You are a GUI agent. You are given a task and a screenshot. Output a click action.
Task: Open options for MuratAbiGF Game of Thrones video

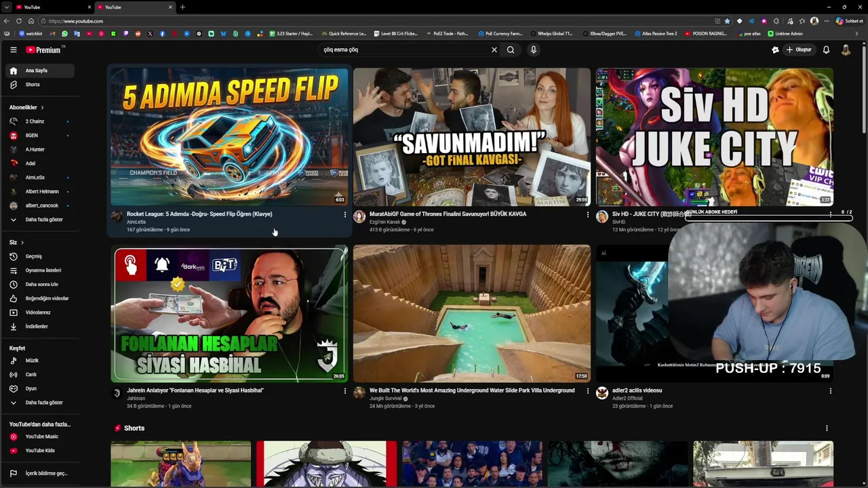pyautogui.click(x=587, y=215)
